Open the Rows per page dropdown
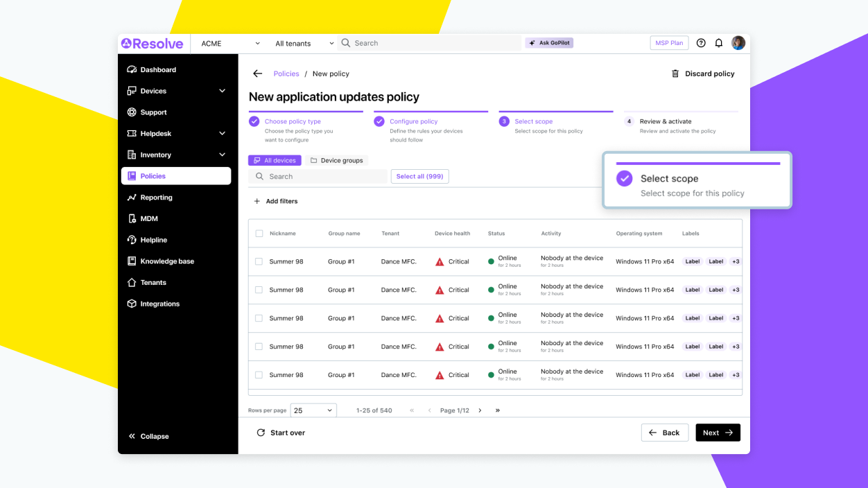868x488 pixels. click(x=313, y=410)
